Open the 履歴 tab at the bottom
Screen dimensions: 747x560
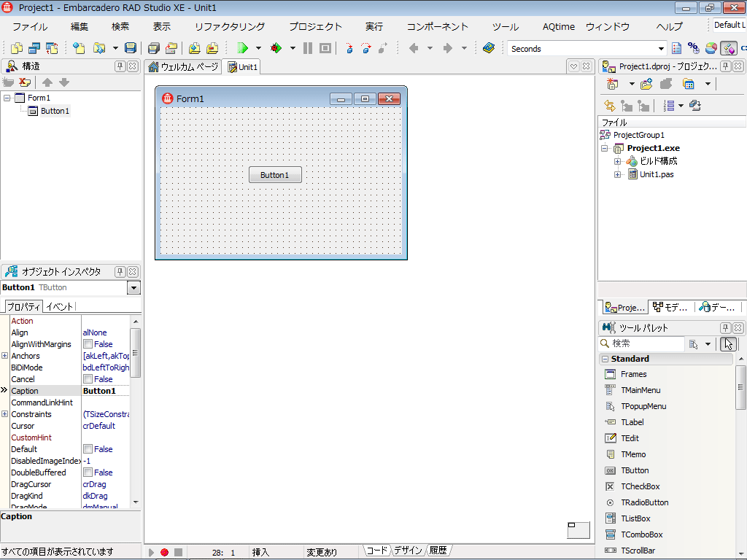click(438, 551)
